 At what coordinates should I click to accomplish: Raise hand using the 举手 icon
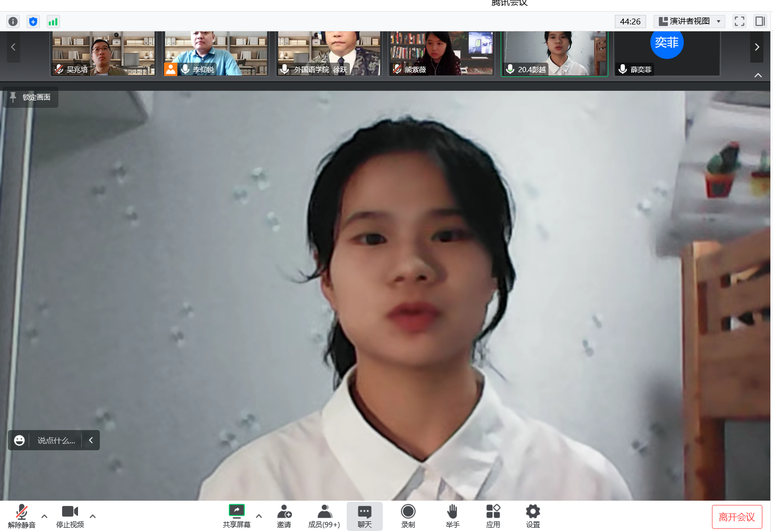coord(452,516)
